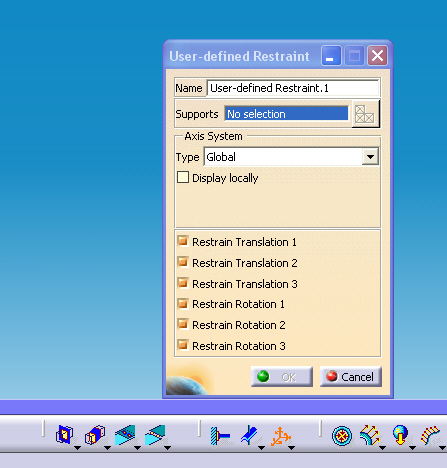The width and height of the screenshot is (447, 468).
Task: Choose the globe acceleration load icon
Action: 400,435
